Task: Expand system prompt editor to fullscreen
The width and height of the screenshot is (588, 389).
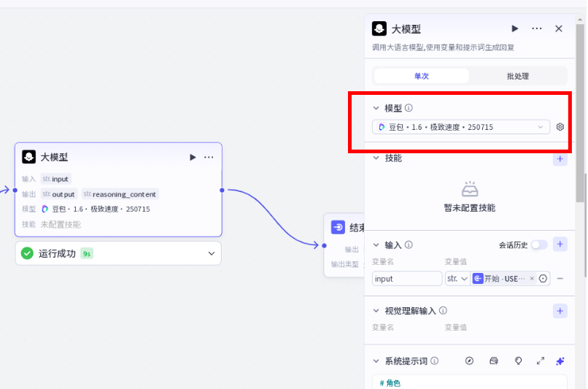Action: coord(541,361)
